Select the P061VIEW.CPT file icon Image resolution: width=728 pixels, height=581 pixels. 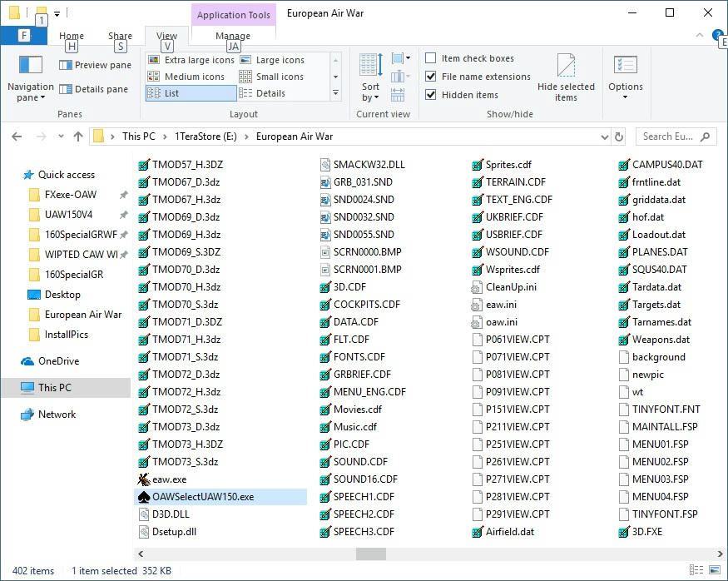point(478,340)
